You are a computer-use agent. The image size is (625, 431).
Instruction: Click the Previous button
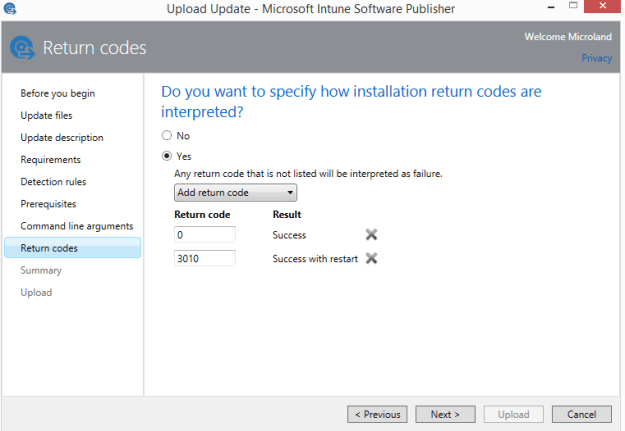point(377,414)
